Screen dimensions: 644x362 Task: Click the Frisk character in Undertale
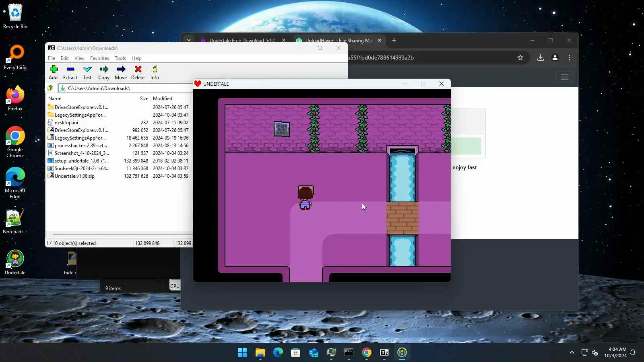(x=305, y=198)
